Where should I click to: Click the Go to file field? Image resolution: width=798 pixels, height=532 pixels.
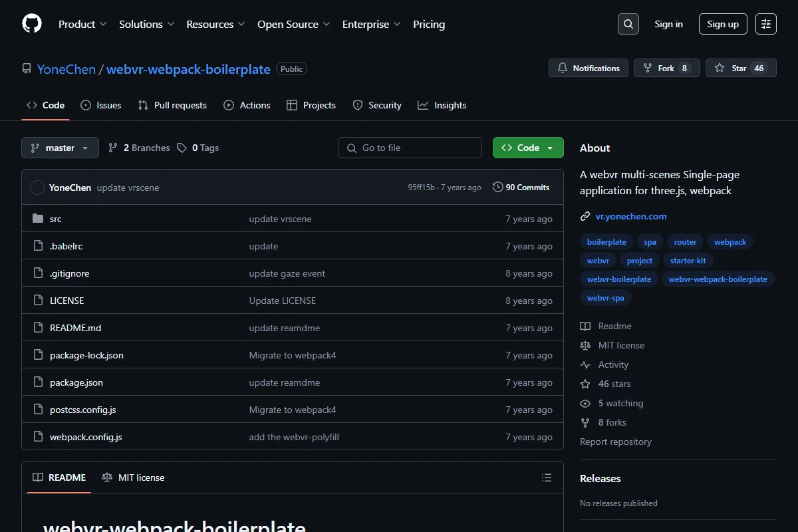(x=410, y=148)
